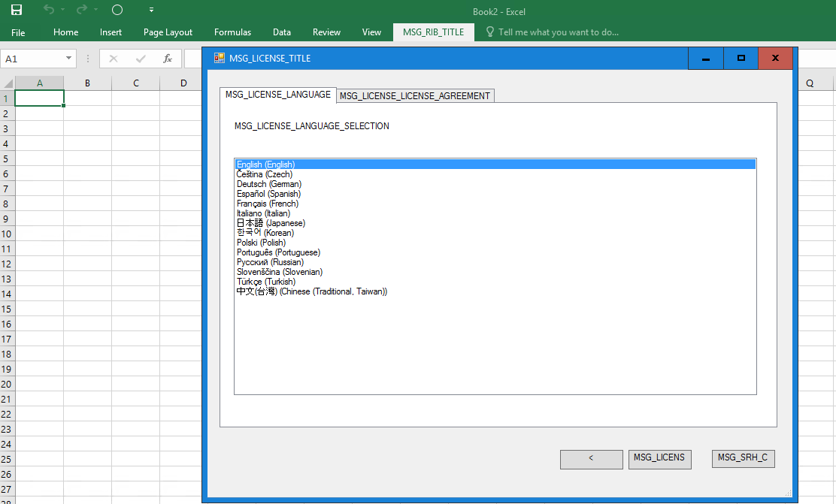836x504 pixels.
Task: Open the Redo history dropdown arrow
Action: point(96,10)
